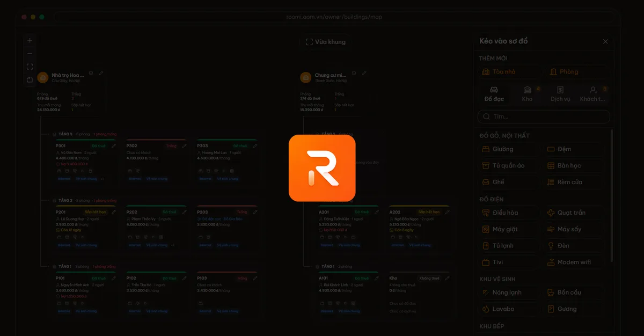Image resolution: width=644 pixels, height=336 pixels.
Task: Click the fullscreen icon in the left map toolbar
Action: pos(30,67)
